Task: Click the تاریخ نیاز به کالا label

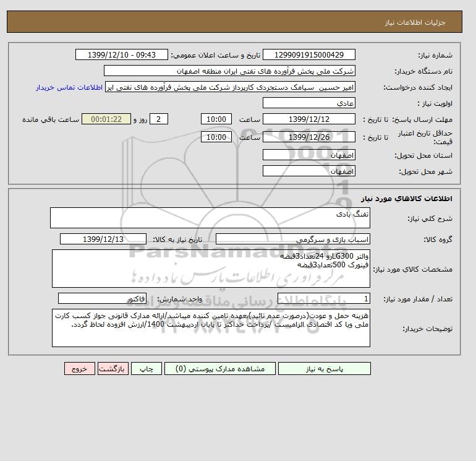Action: pos(177,239)
